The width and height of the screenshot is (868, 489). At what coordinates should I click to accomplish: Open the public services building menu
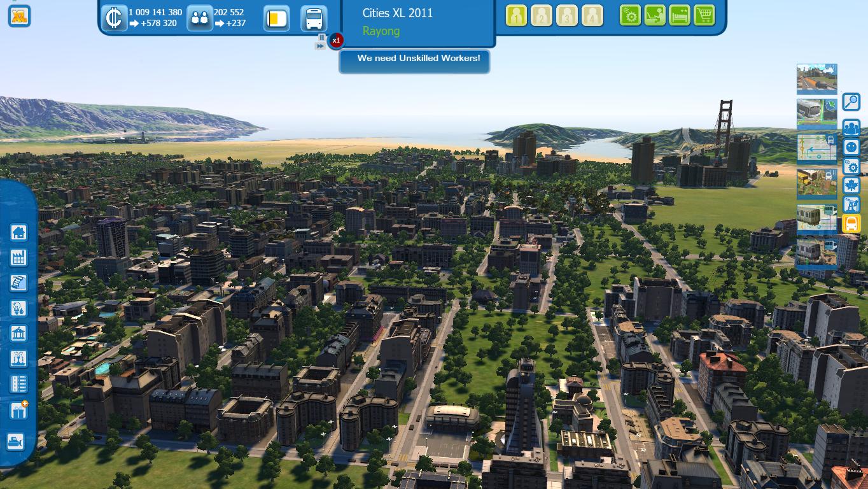pos(18,334)
